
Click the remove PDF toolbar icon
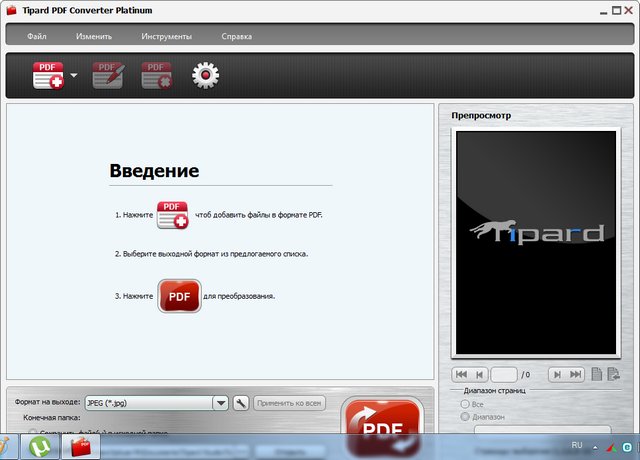pyautogui.click(x=156, y=75)
